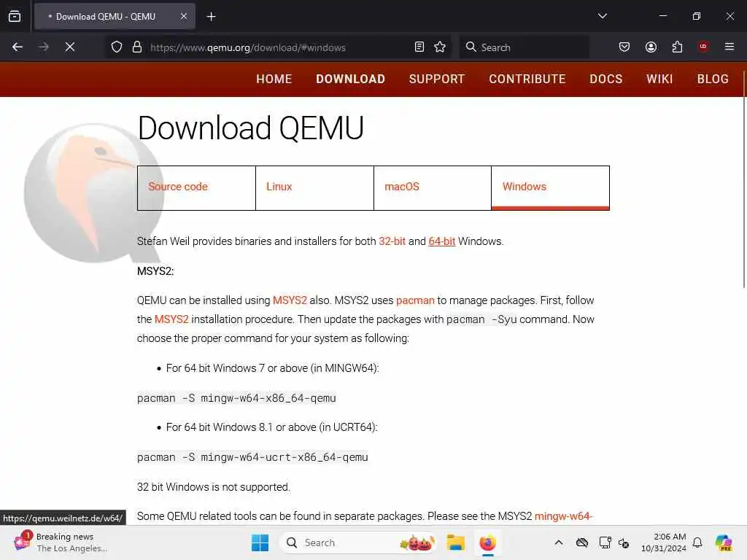Click the Firefox search box

click(x=524, y=47)
